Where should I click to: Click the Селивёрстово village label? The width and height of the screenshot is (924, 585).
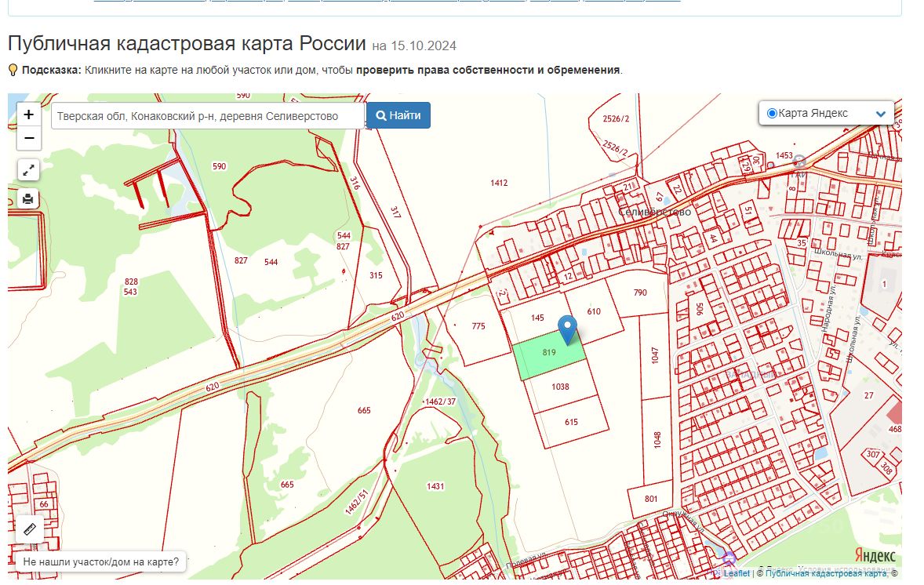pos(655,212)
